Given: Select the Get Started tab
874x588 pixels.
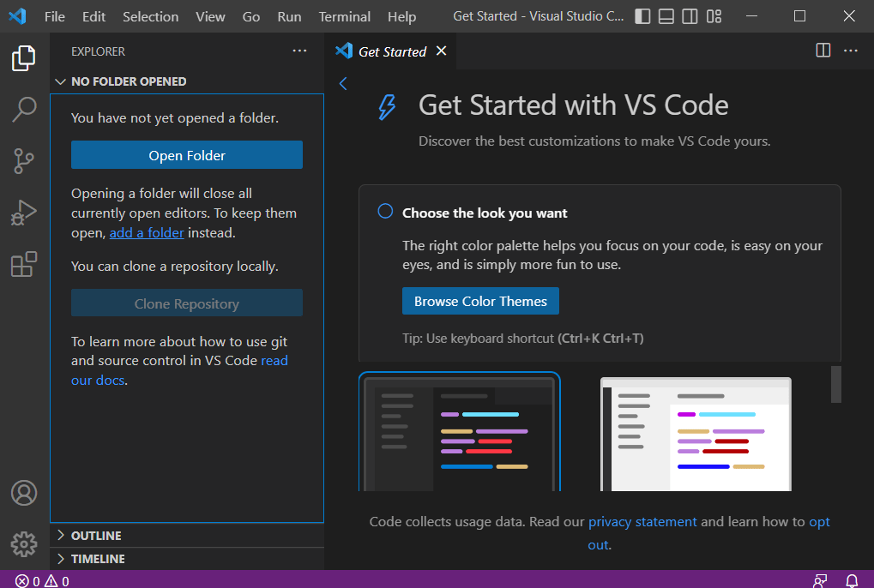Looking at the screenshot, I should [x=390, y=51].
